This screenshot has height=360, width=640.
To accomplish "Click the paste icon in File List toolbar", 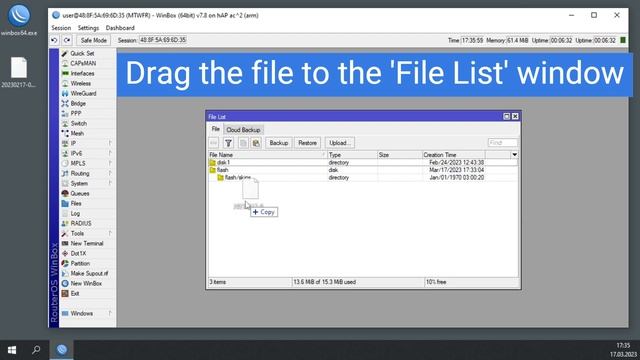I will coord(256,143).
